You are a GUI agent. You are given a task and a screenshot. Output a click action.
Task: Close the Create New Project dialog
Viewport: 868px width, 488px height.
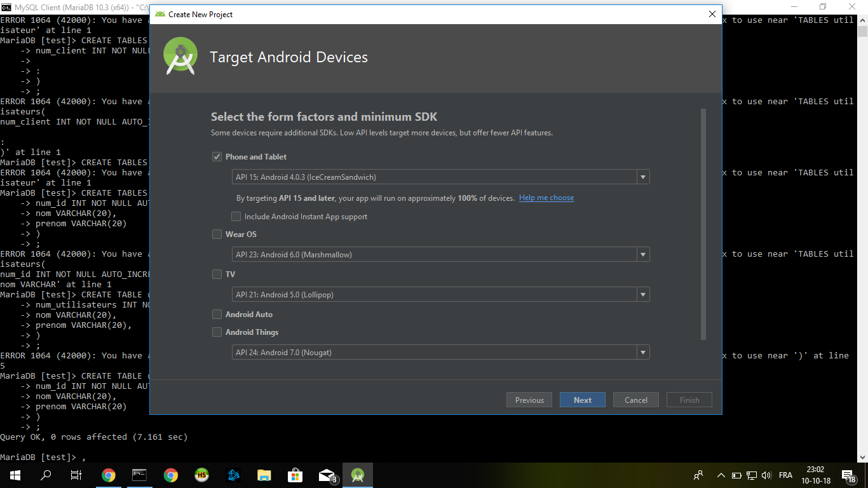coord(712,14)
